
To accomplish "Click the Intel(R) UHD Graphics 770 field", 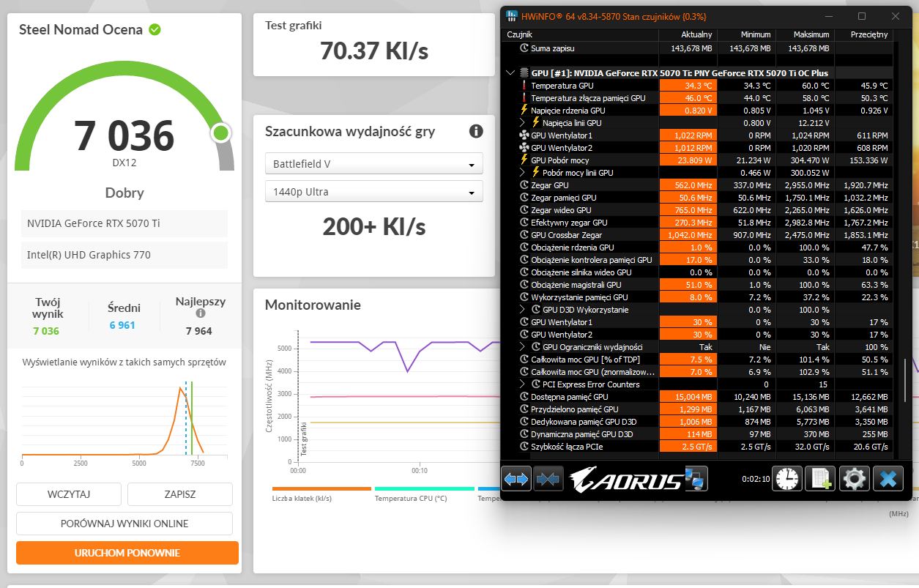I will (x=124, y=255).
